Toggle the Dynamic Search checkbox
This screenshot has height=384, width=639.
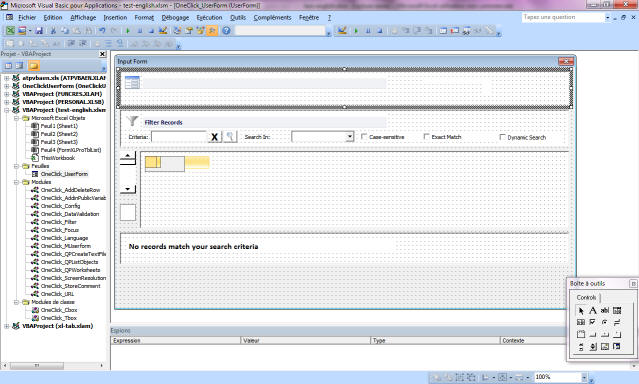coord(502,137)
